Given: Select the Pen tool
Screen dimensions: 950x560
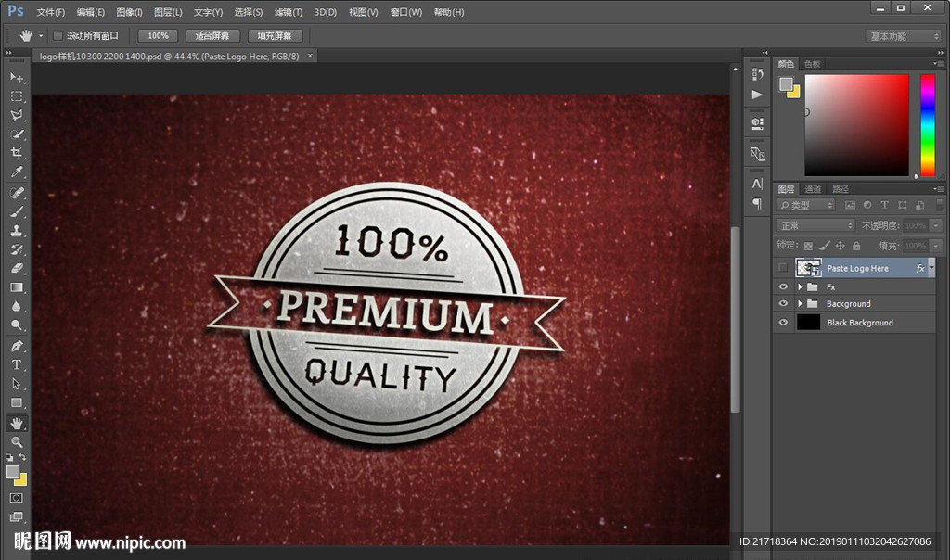Looking at the screenshot, I should click(x=17, y=345).
